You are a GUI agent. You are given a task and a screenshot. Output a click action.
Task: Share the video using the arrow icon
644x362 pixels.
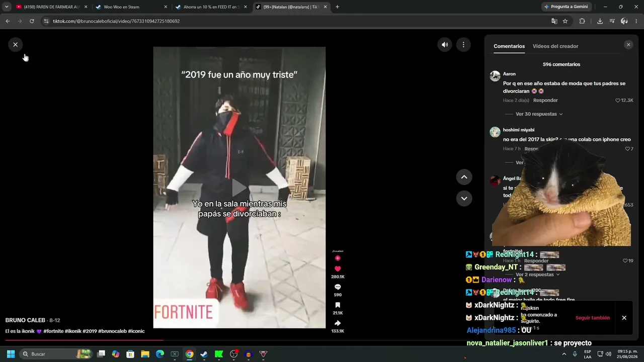(x=338, y=323)
